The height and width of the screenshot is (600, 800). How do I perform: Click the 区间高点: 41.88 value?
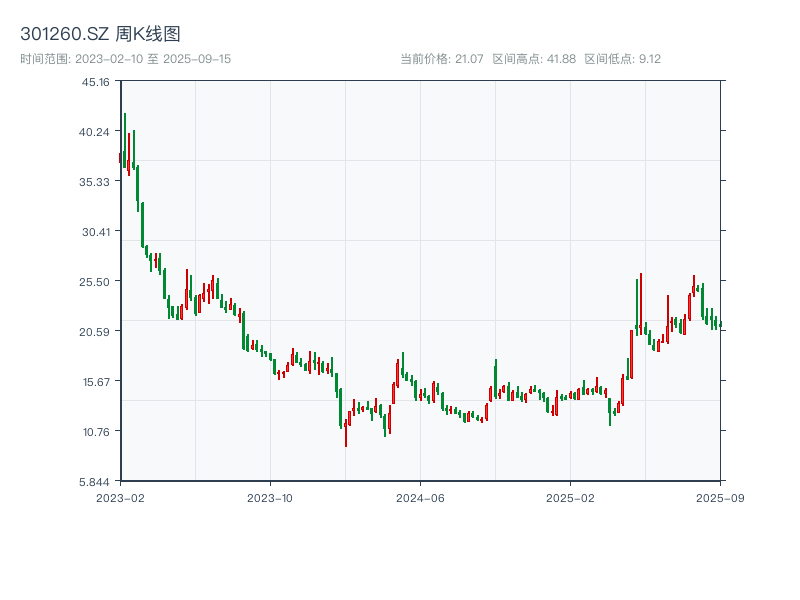pyautogui.click(x=534, y=59)
